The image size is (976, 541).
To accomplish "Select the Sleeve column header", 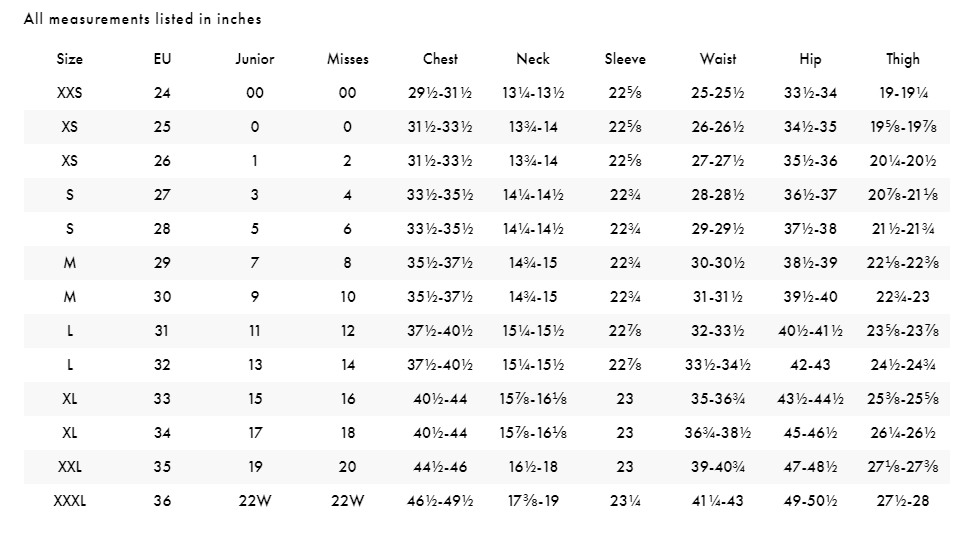I will pyautogui.click(x=625, y=59).
